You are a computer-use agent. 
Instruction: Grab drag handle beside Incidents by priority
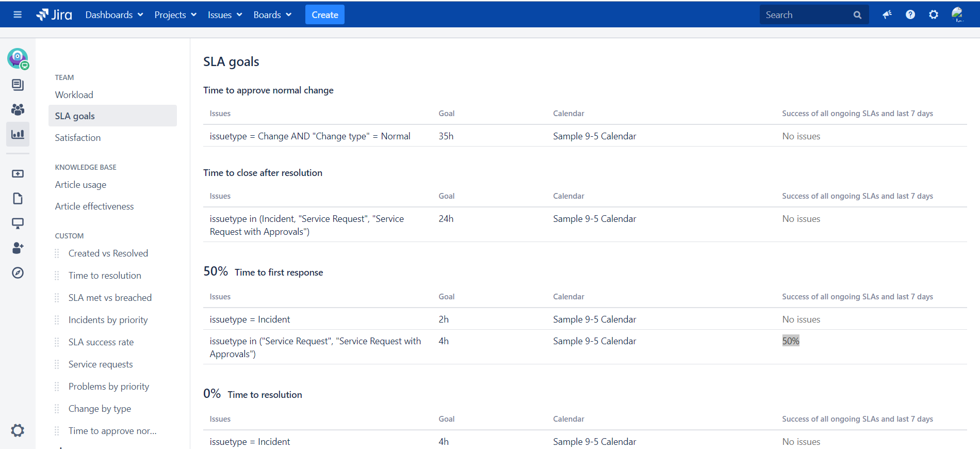point(57,320)
